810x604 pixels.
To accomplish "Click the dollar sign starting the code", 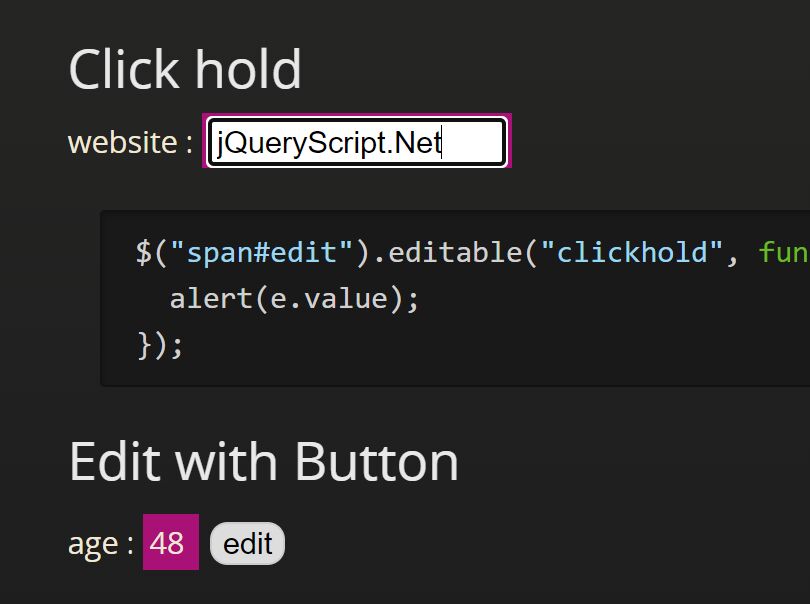I will click(144, 252).
